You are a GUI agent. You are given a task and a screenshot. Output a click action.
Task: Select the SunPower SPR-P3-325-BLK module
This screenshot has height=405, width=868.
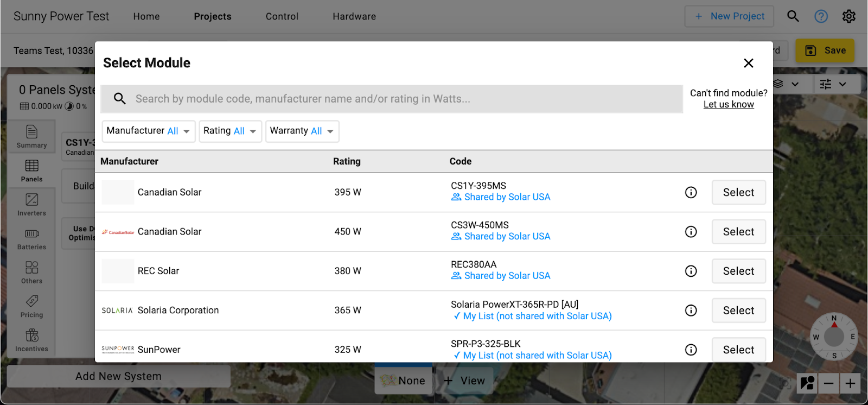(739, 350)
